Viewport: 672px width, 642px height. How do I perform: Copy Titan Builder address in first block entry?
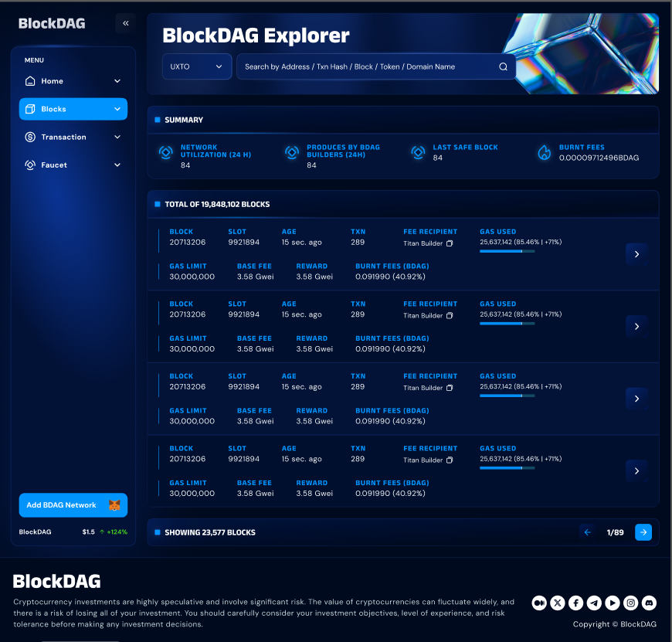point(450,243)
